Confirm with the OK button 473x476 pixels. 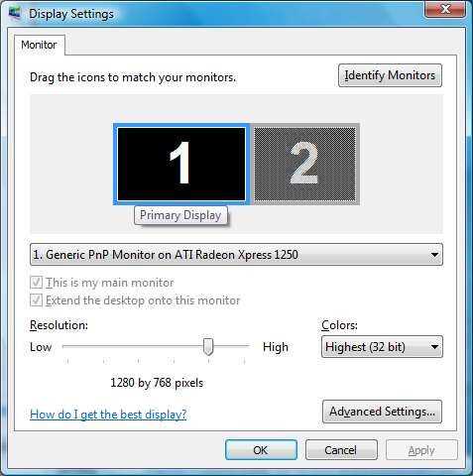coord(261,450)
